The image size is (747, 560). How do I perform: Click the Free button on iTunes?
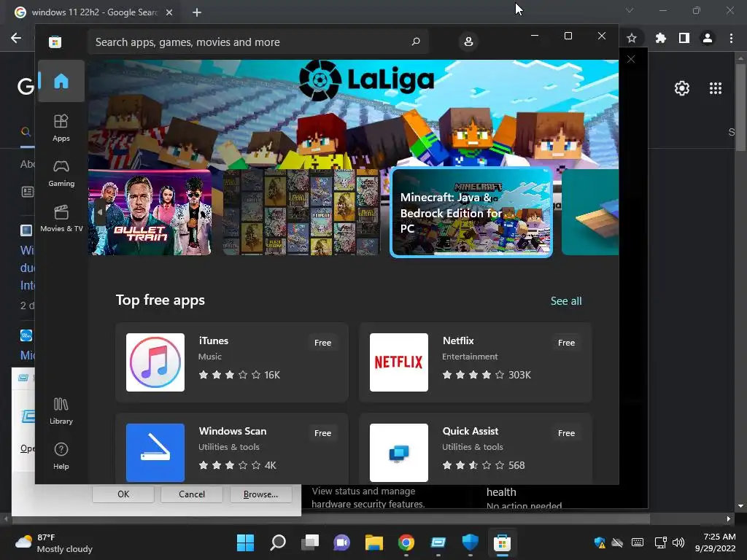click(322, 343)
